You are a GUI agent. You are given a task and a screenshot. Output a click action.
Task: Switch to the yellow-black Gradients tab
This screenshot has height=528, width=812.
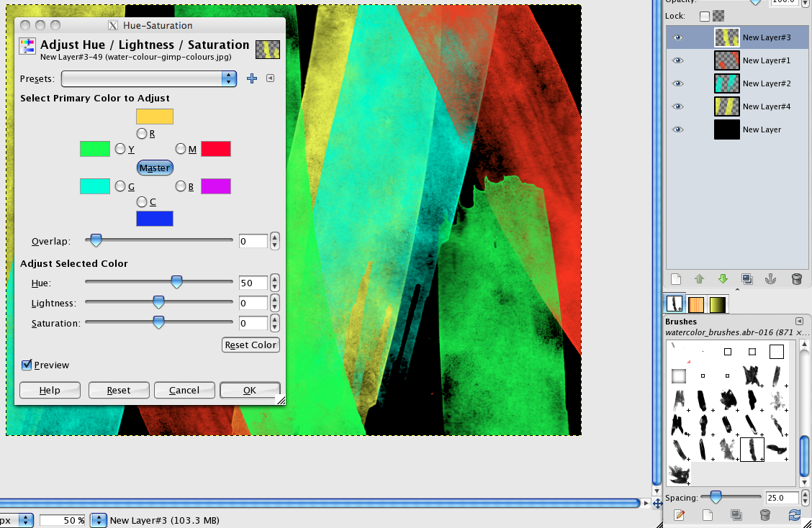[x=718, y=305]
